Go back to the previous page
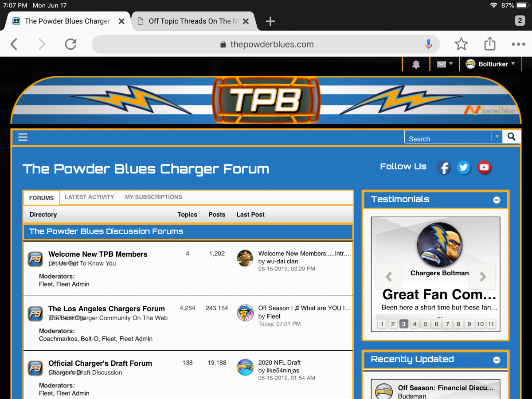Viewport: 532px width, 399px height. click(14, 44)
